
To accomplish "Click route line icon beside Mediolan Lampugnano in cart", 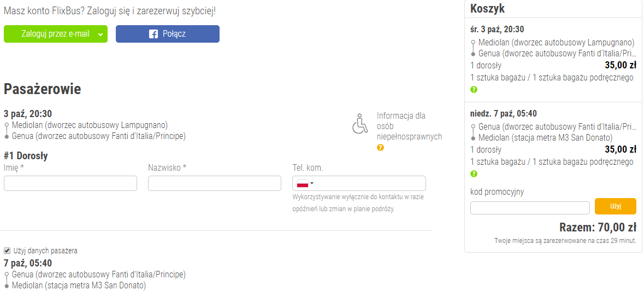I will pos(474,48).
